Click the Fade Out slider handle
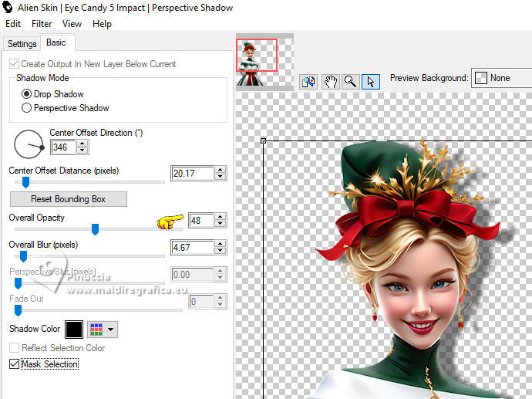532x399 pixels. pyautogui.click(x=19, y=310)
